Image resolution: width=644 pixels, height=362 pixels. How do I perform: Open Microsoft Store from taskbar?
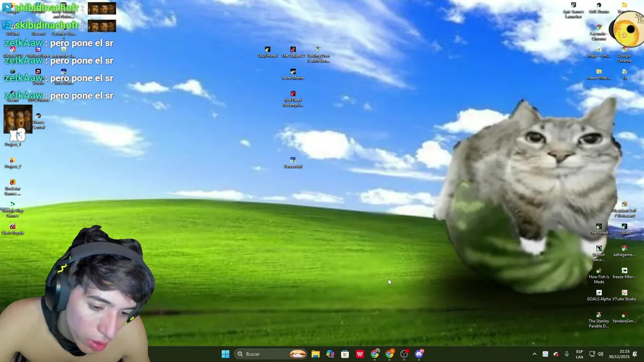(x=345, y=354)
